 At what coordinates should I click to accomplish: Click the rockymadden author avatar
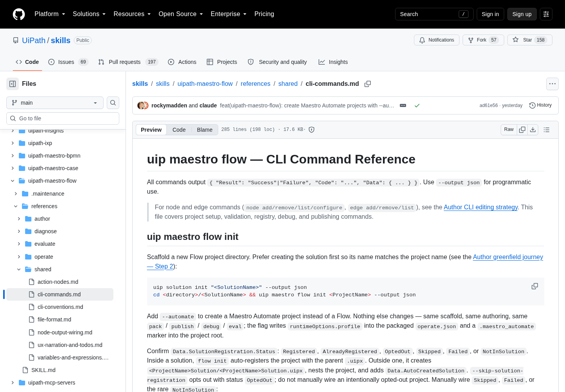coord(141,105)
